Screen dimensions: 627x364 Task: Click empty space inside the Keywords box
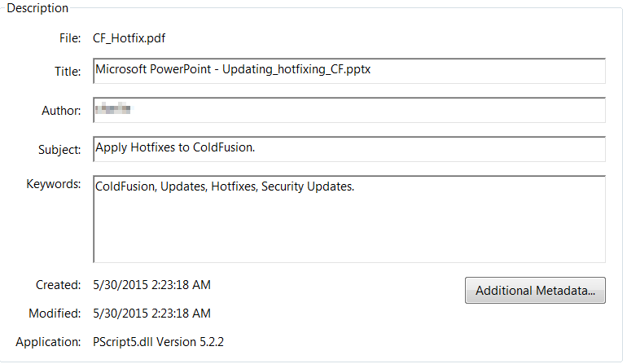[x=349, y=232]
